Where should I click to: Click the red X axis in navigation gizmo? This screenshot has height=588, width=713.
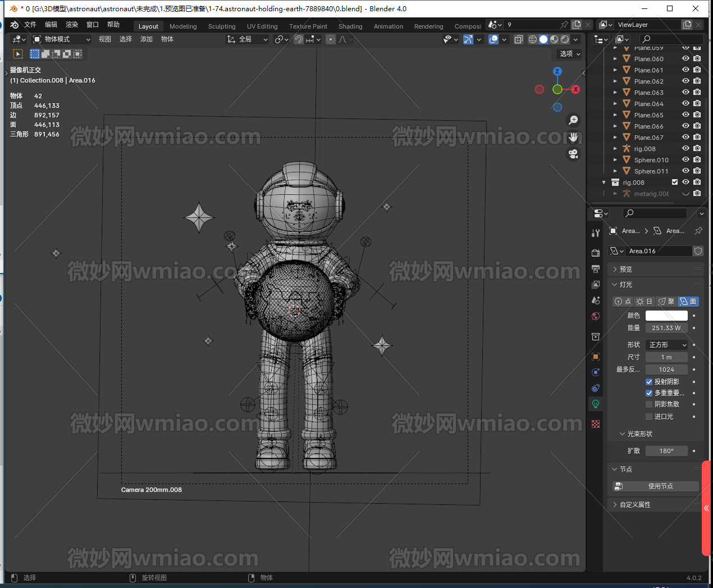(x=575, y=89)
